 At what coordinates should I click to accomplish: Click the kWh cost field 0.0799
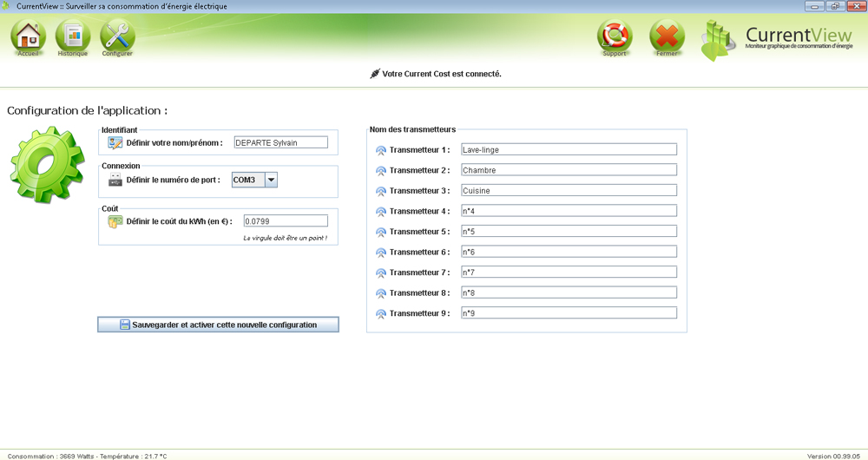pos(286,221)
